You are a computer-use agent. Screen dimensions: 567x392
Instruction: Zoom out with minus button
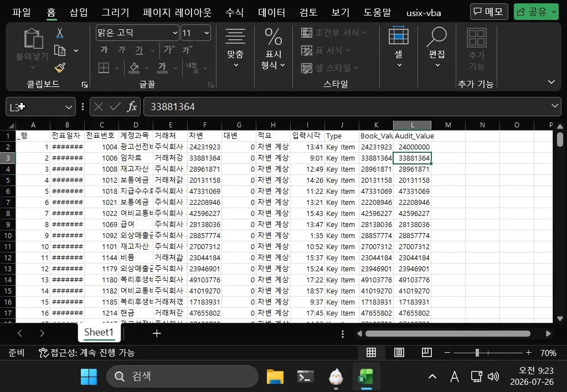click(x=447, y=353)
